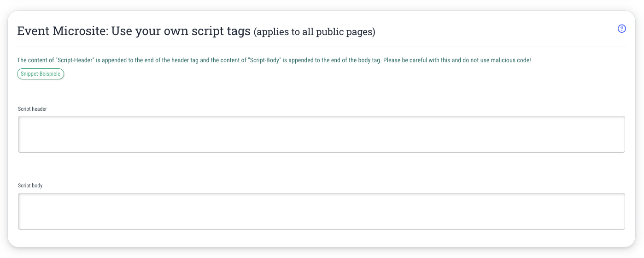Screen dimensions: 644x258
Task: Focus the Script header text area
Action: coord(322,134)
